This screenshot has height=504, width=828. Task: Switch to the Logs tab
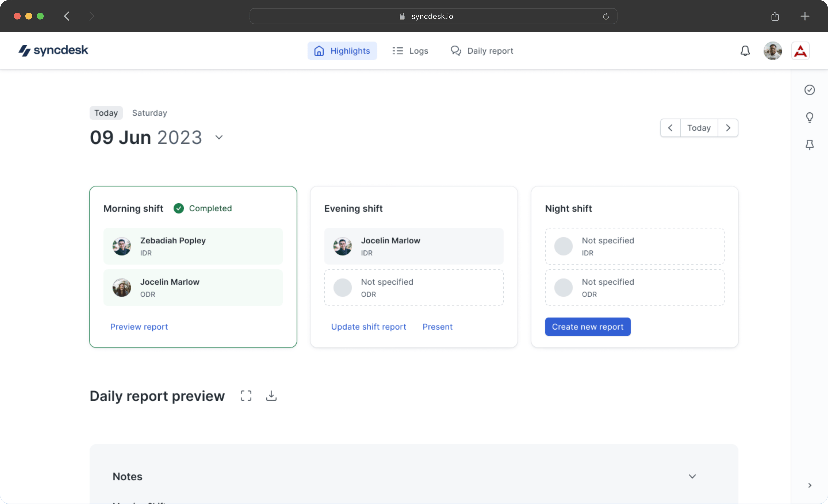tap(410, 51)
